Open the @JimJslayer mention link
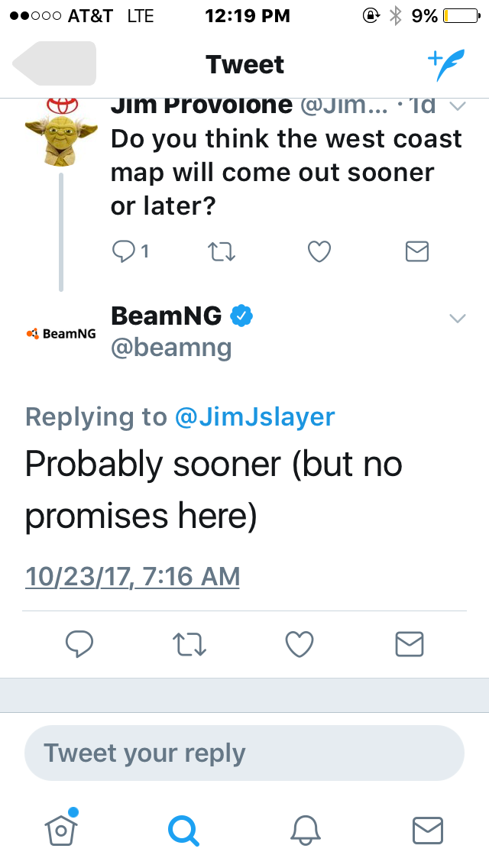Viewport: 489px width, 868px height. tap(254, 416)
